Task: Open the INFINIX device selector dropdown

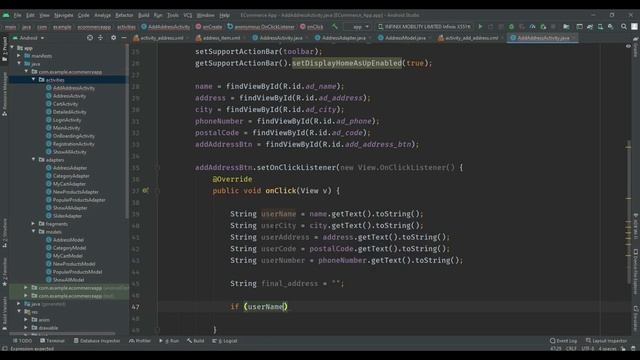Action: tap(424, 27)
